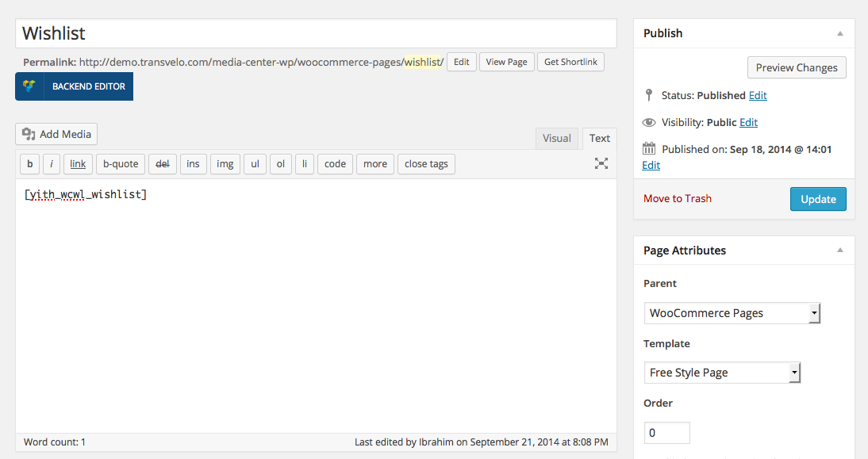868x459 pixels.
Task: Insert a link tag
Action: 78,163
